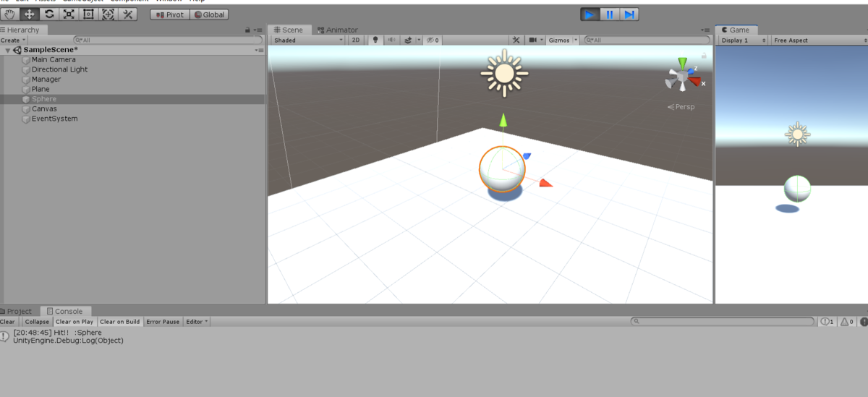
Task: Open the Create dropdown in Hierarchy
Action: 12,40
